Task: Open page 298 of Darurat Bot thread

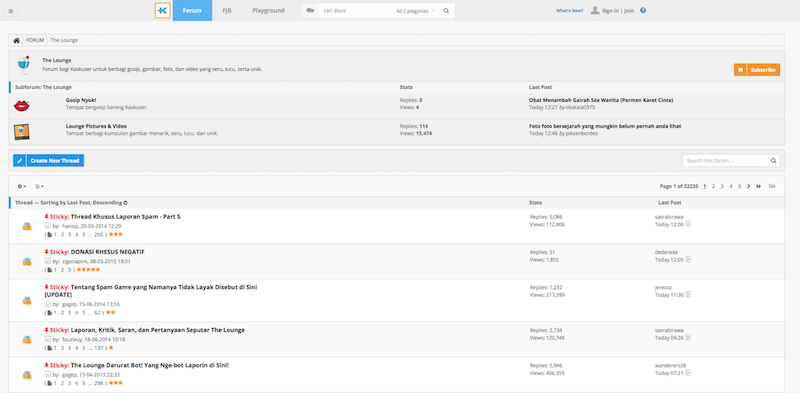Action: [98, 383]
